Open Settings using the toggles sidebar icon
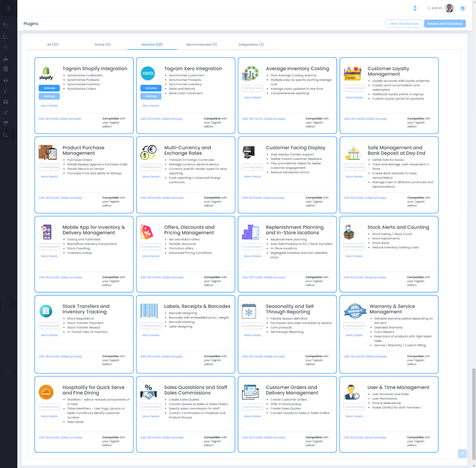The height and width of the screenshot is (468, 476). coord(5,123)
